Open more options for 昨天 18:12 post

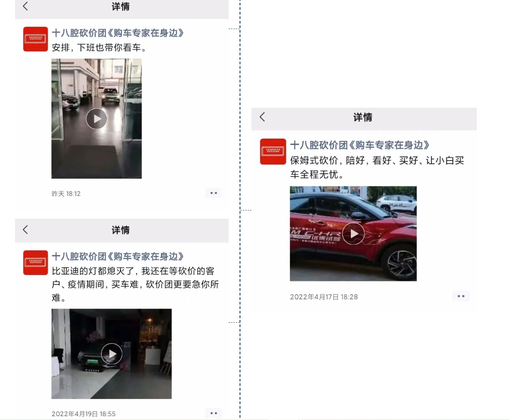pos(214,193)
